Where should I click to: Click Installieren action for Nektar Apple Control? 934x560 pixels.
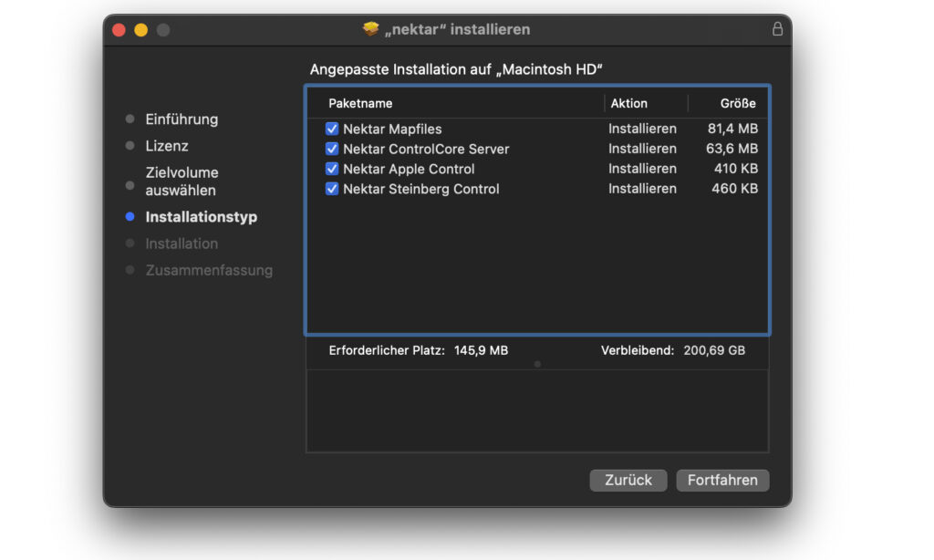pos(642,169)
